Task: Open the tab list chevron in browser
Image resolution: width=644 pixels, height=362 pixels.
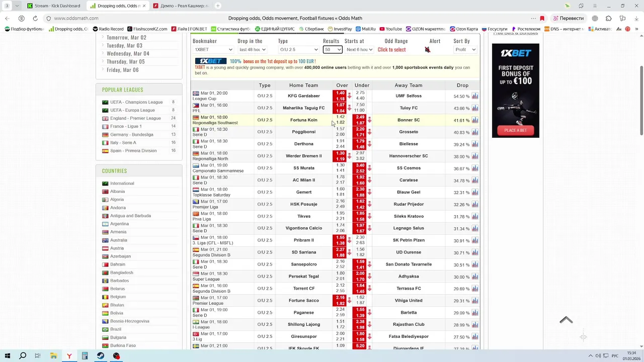Action: (x=17, y=6)
